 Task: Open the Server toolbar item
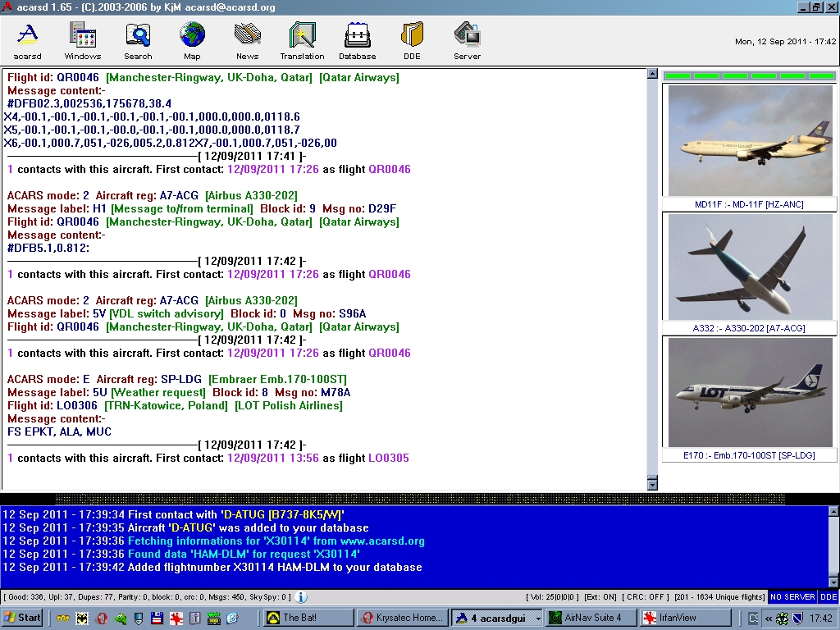(x=467, y=41)
